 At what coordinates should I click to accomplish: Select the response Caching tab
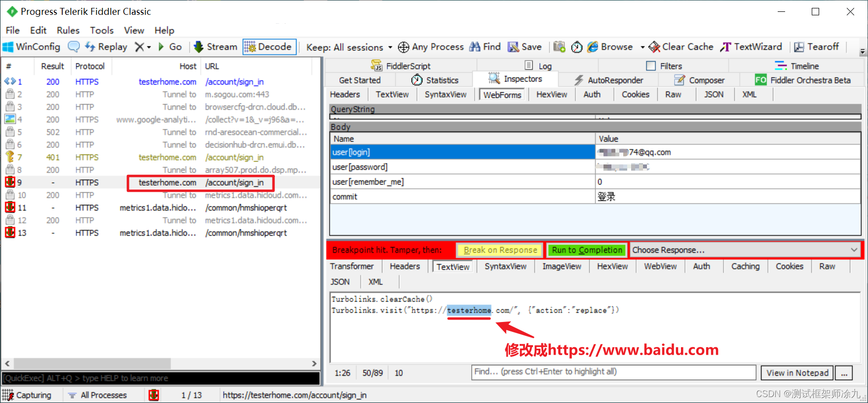tap(745, 266)
